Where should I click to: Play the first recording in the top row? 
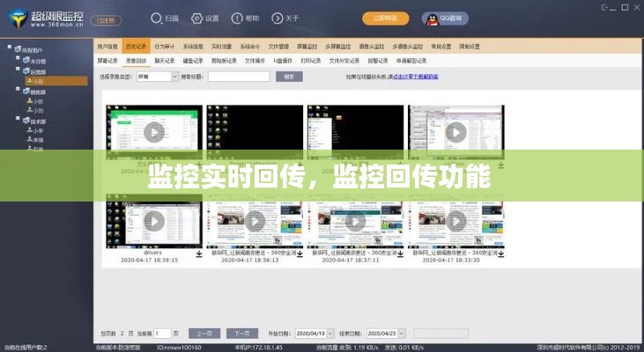click(x=154, y=133)
